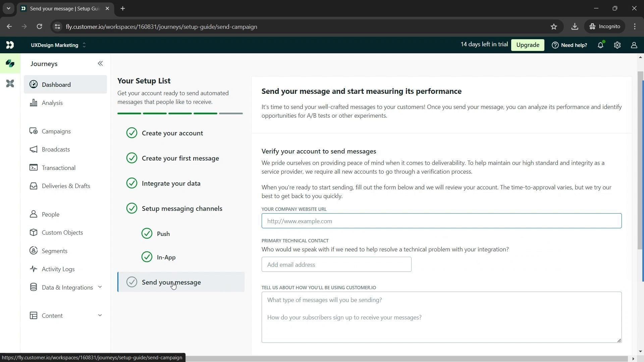644x362 pixels.
Task: Select the Journeys product icon in rail
Action: [x=10, y=64]
